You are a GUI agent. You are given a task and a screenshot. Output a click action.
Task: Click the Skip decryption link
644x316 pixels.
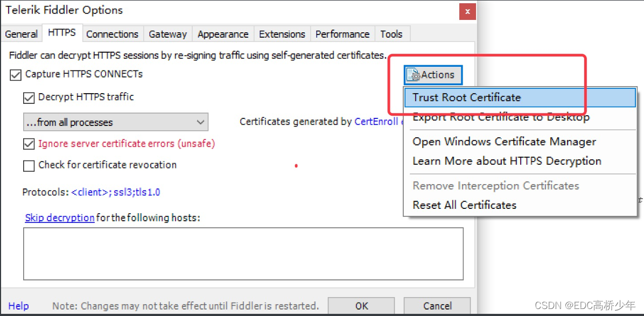point(60,217)
